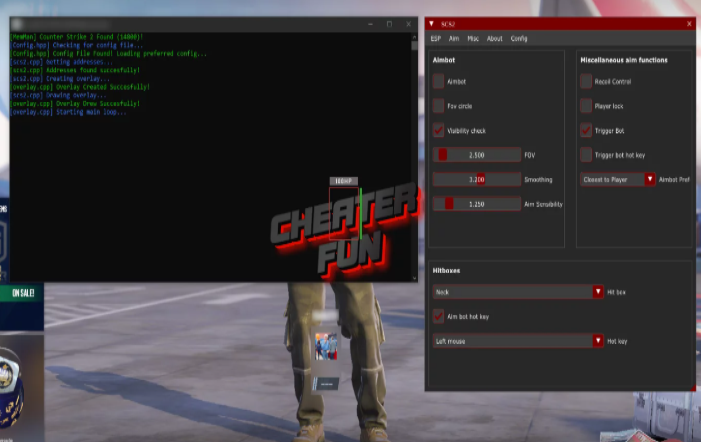This screenshot has height=442, width=704.
Task: Uncheck the Visibility check option
Action: [439, 130]
